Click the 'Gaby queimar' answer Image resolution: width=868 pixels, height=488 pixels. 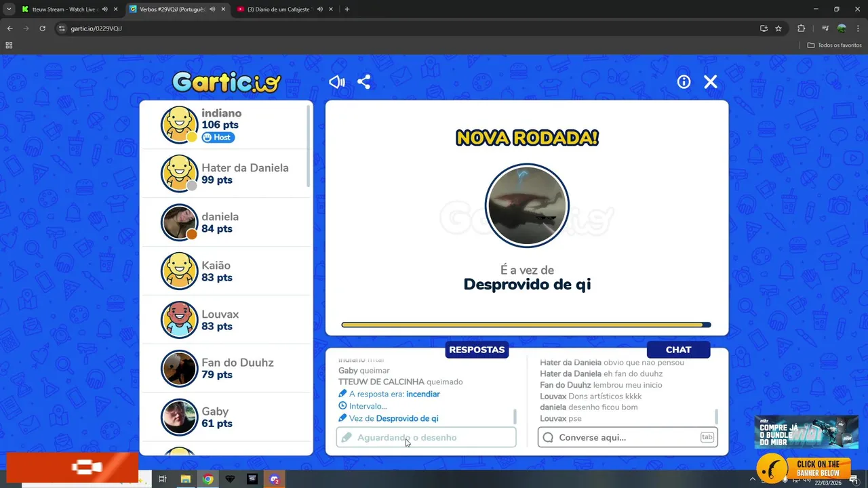[x=364, y=371]
